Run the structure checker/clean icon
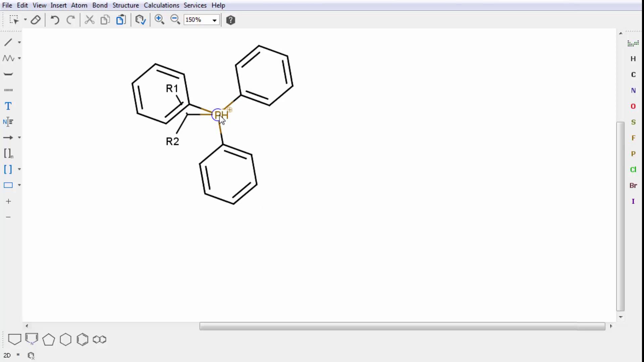 click(140, 20)
